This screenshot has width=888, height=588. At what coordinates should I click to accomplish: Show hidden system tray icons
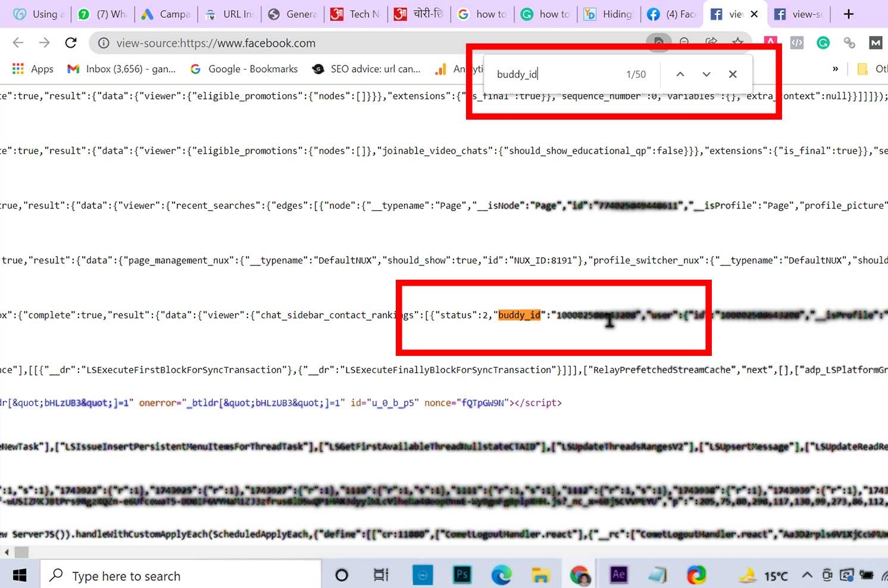807,576
